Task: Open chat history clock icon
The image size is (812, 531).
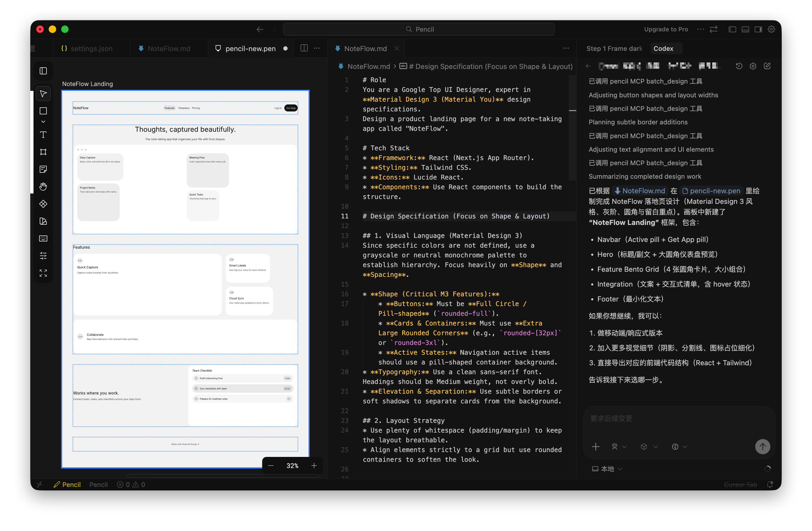Action: (739, 66)
